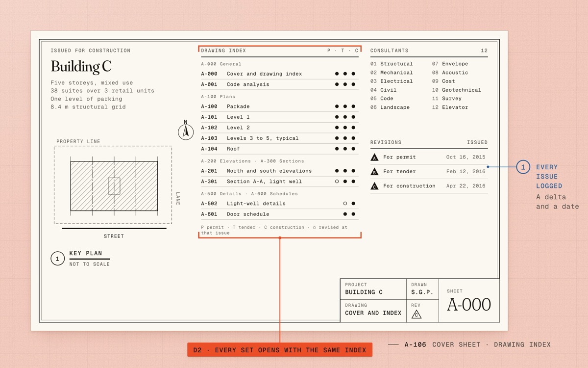The height and width of the screenshot is (368, 588).
Task: Click the For permit revision text
Action: pyautogui.click(x=399, y=158)
